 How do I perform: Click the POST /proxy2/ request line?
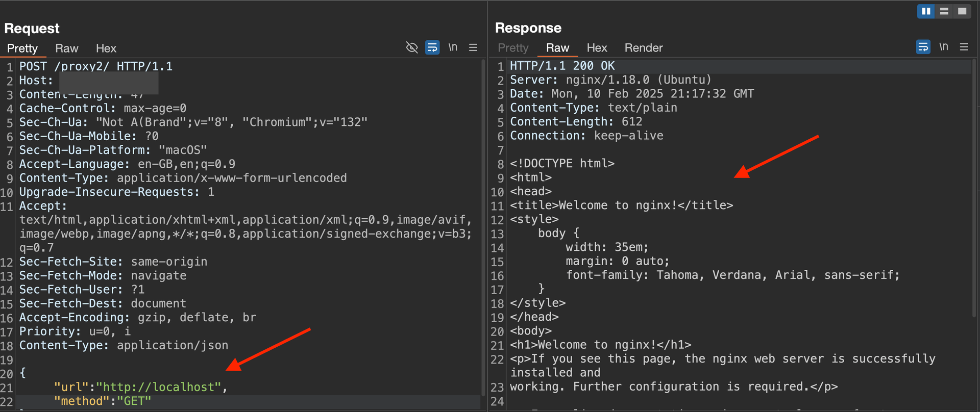95,66
